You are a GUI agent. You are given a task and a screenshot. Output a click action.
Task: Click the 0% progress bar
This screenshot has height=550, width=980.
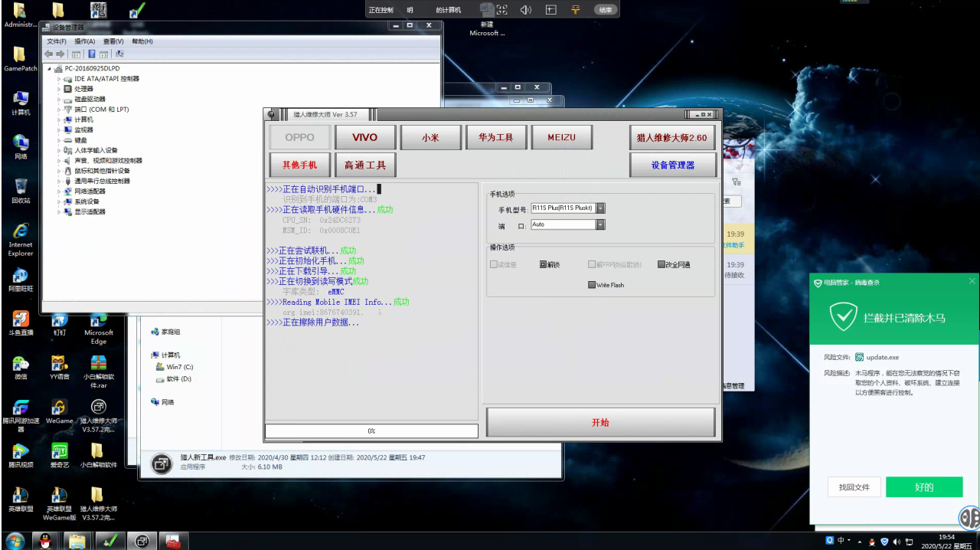point(371,431)
